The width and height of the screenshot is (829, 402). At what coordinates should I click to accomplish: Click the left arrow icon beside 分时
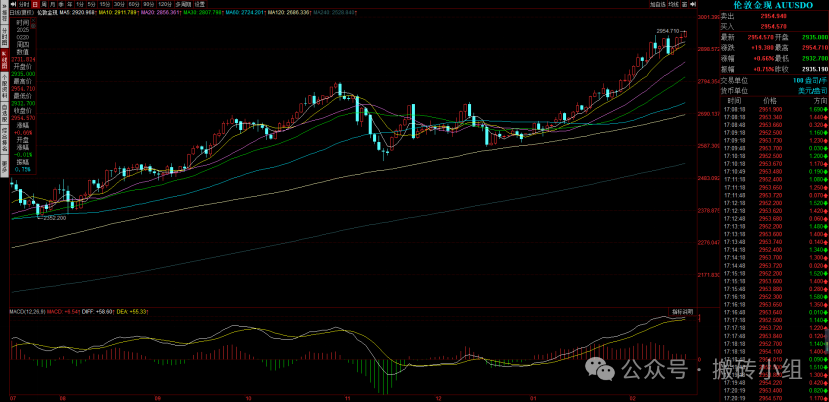pyautogui.click(x=13, y=4)
